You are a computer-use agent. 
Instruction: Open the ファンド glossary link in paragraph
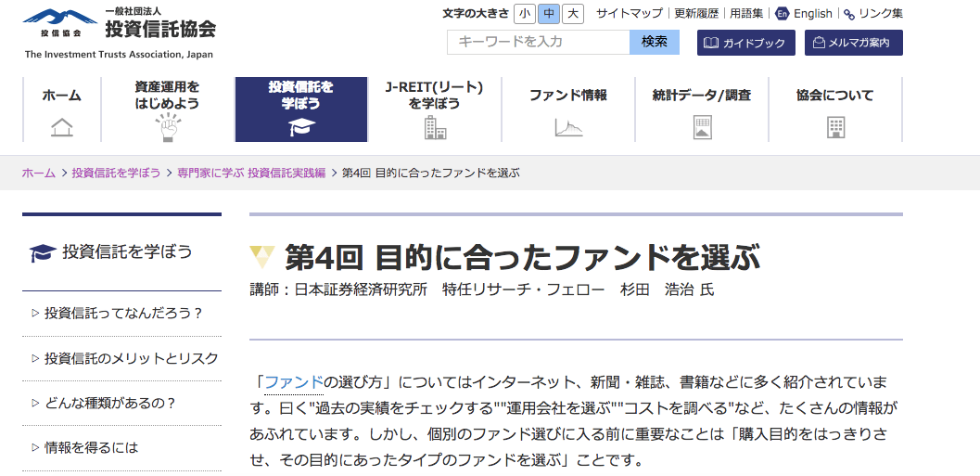click(294, 382)
